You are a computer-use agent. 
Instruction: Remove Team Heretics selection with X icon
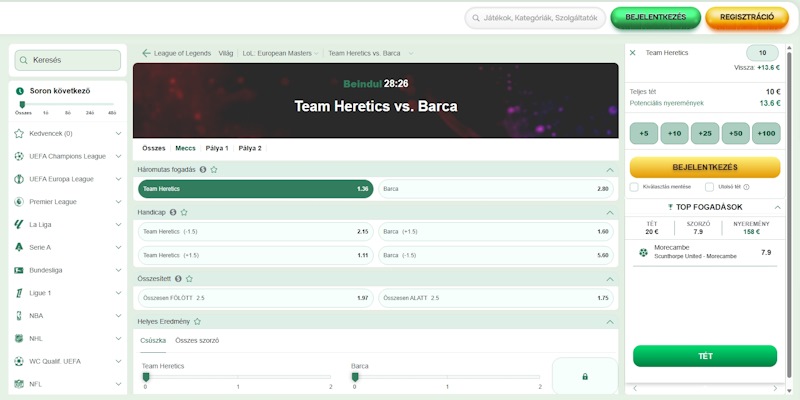point(633,53)
